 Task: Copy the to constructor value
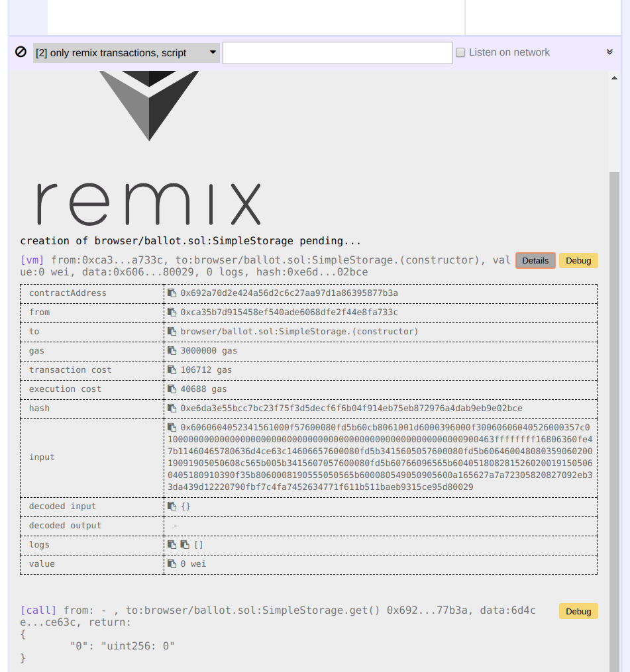(x=172, y=332)
